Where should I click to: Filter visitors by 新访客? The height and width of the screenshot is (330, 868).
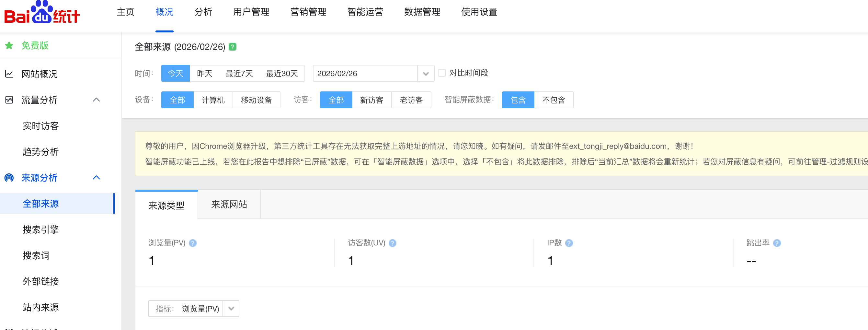pyautogui.click(x=371, y=100)
